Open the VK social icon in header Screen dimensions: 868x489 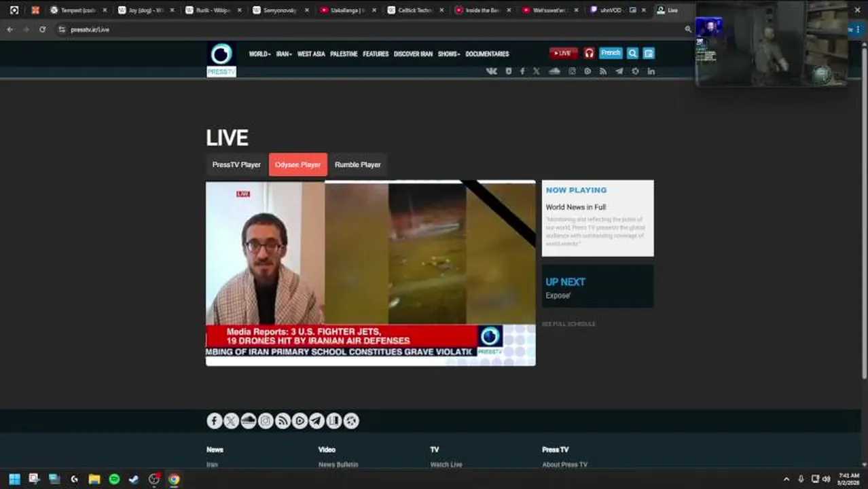point(492,71)
